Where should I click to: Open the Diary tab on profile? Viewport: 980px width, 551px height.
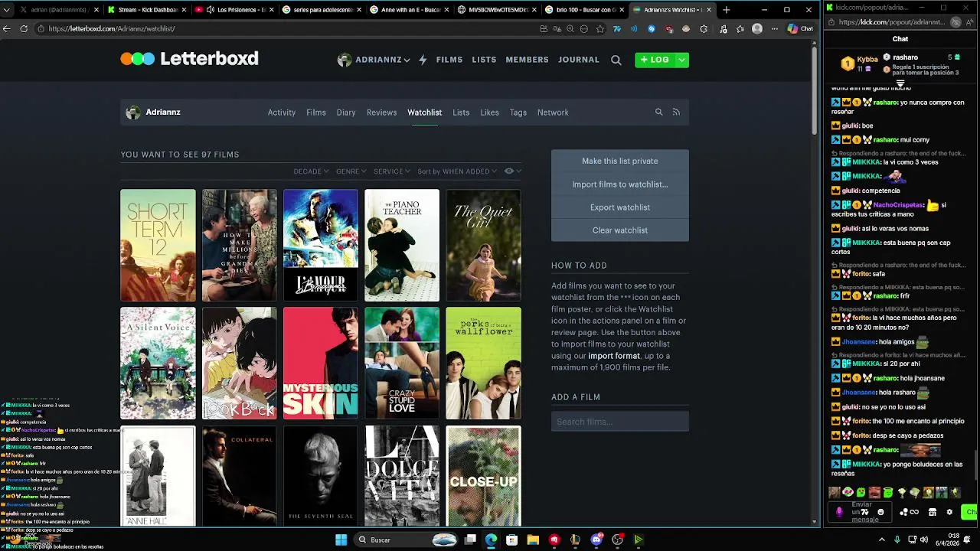click(x=346, y=112)
